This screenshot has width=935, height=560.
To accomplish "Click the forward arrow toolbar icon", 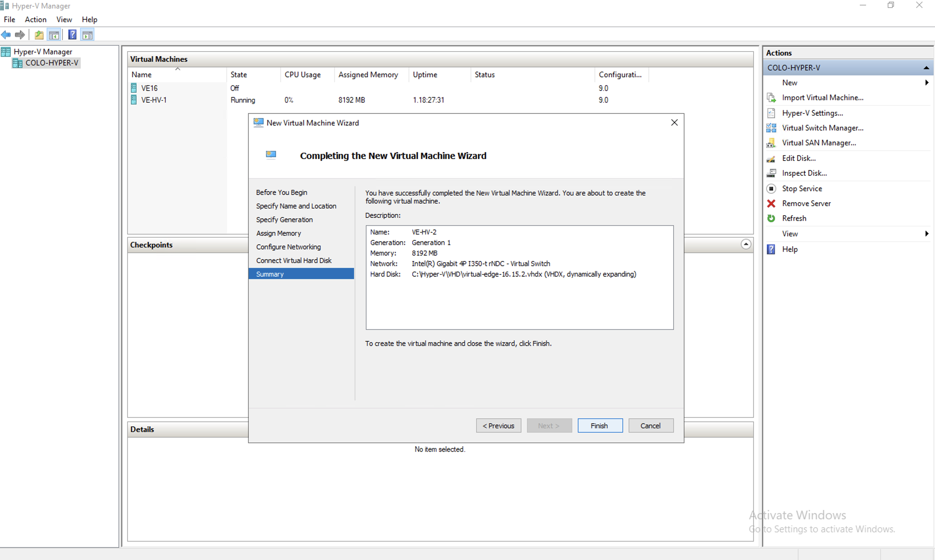I will point(20,35).
